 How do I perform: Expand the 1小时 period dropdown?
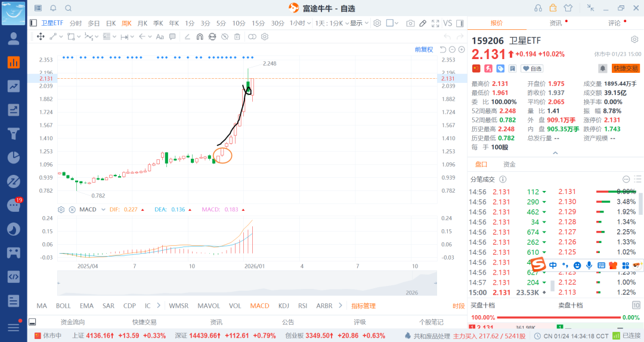(x=300, y=23)
